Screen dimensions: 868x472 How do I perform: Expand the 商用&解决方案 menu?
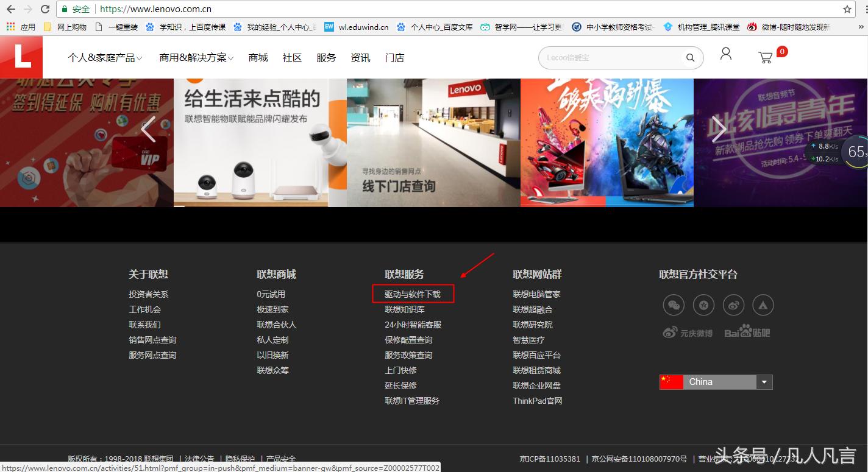tap(196, 57)
